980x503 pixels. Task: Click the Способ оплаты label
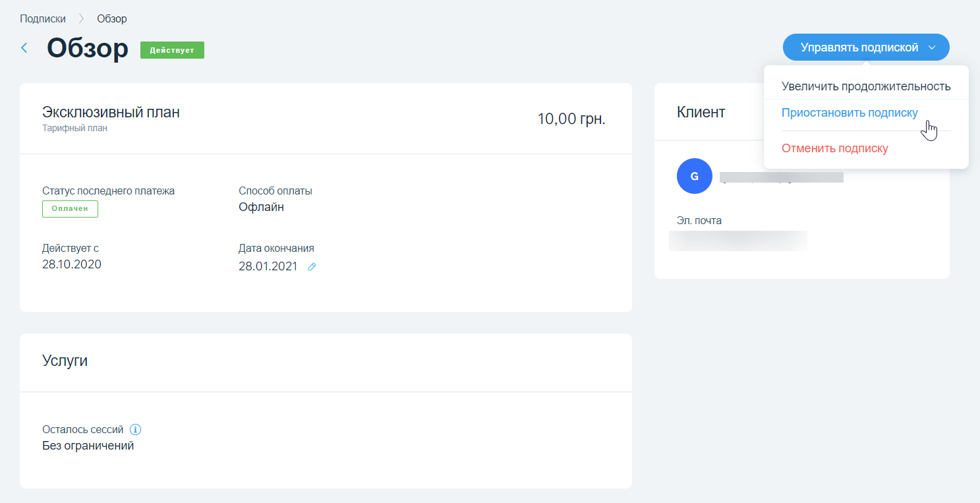(275, 191)
